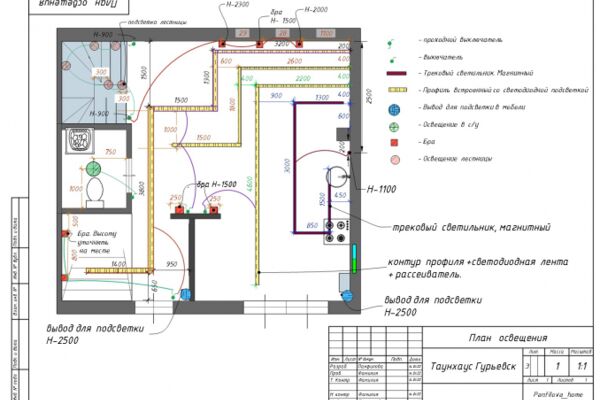Click the lower red sconce in the bottom-left room
The width and height of the screenshot is (600, 400).
click(64, 278)
